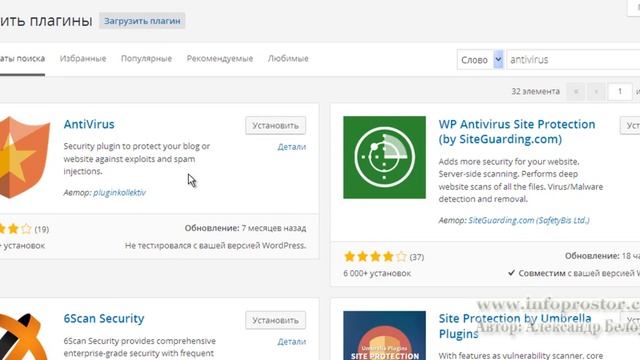Image resolution: width=640 pixels, height=360 pixels.
Task: Open the 6Scan Security title link
Action: [104, 318]
